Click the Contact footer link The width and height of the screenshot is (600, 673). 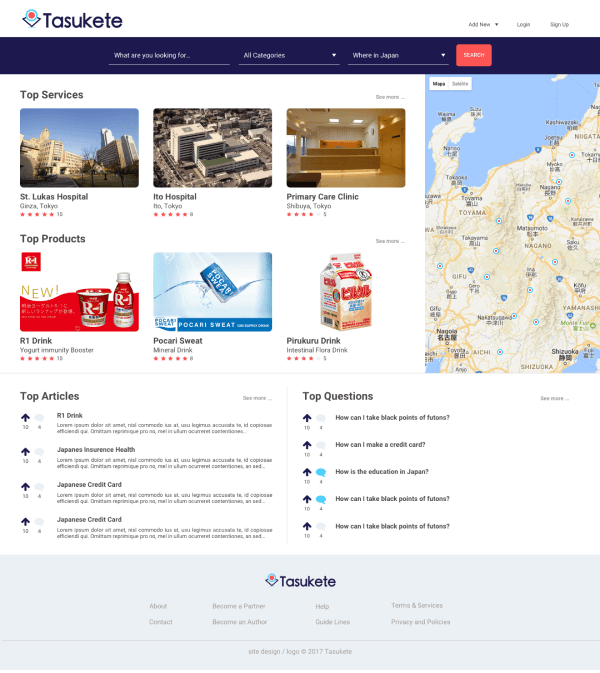(x=161, y=622)
